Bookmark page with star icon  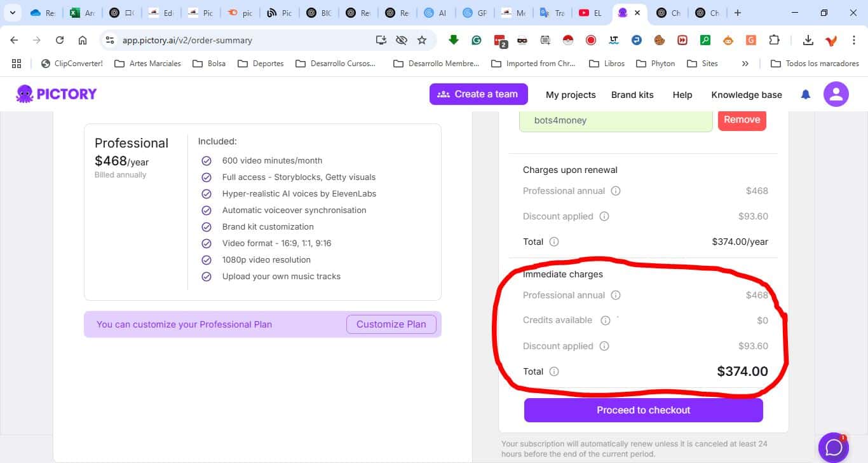pyautogui.click(x=422, y=40)
